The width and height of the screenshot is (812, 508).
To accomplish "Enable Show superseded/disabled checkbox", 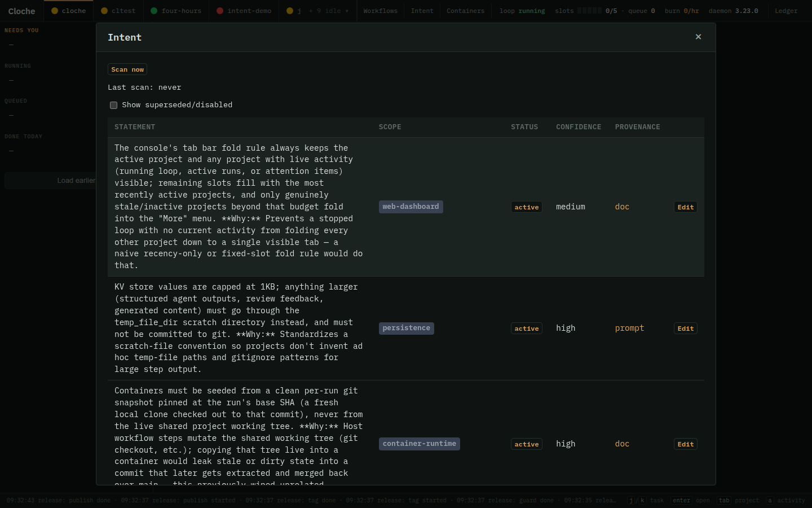I will [113, 105].
